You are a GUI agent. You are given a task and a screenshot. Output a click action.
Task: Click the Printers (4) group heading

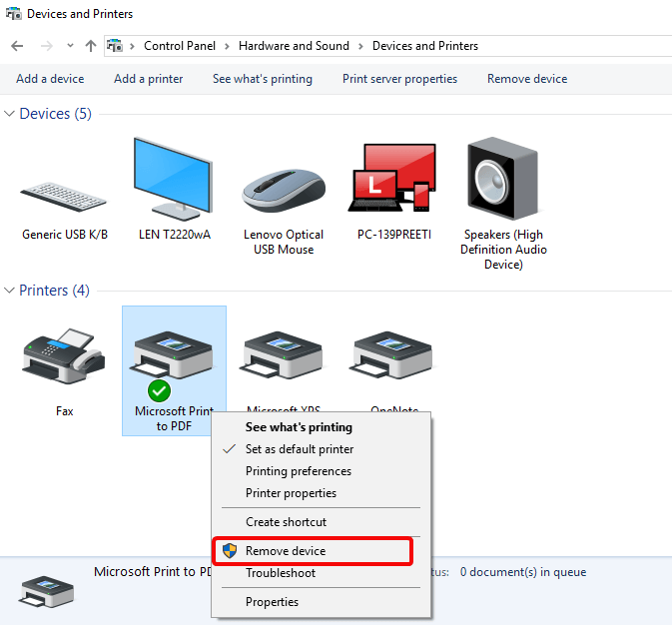tap(55, 291)
